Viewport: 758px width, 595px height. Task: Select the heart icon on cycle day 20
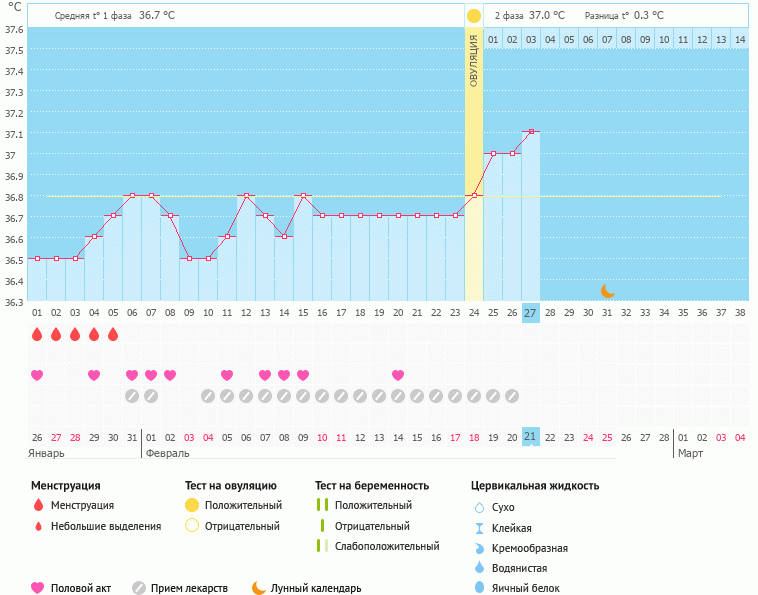pos(398,375)
